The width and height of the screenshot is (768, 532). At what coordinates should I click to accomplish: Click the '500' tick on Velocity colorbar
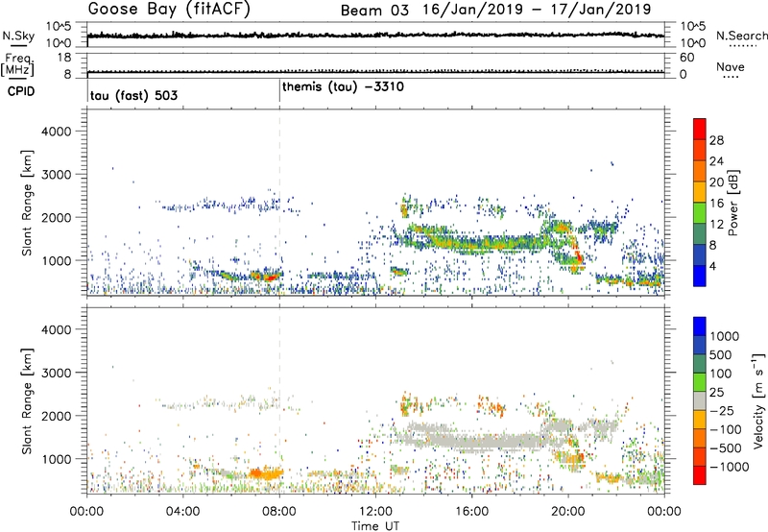tap(721, 354)
